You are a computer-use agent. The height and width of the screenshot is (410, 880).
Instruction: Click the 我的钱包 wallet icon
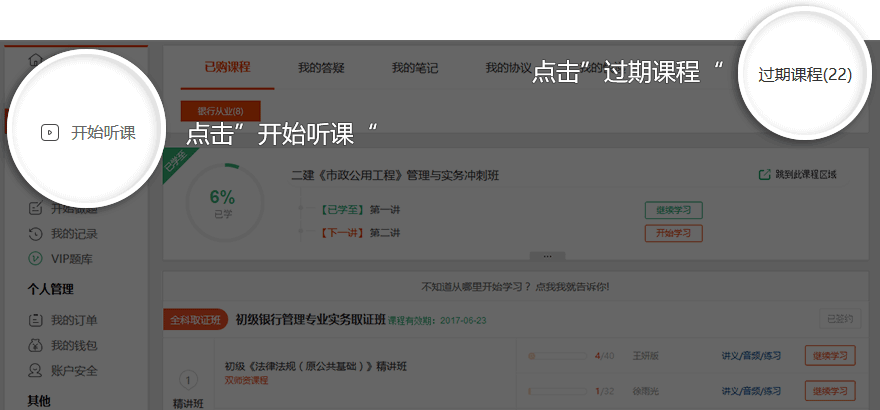[35, 346]
